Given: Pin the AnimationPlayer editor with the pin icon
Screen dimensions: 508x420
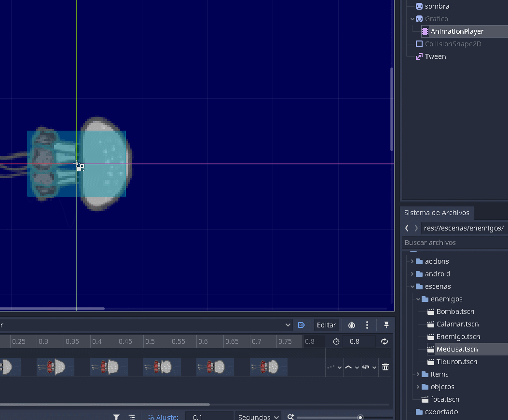Looking at the screenshot, I should point(386,325).
